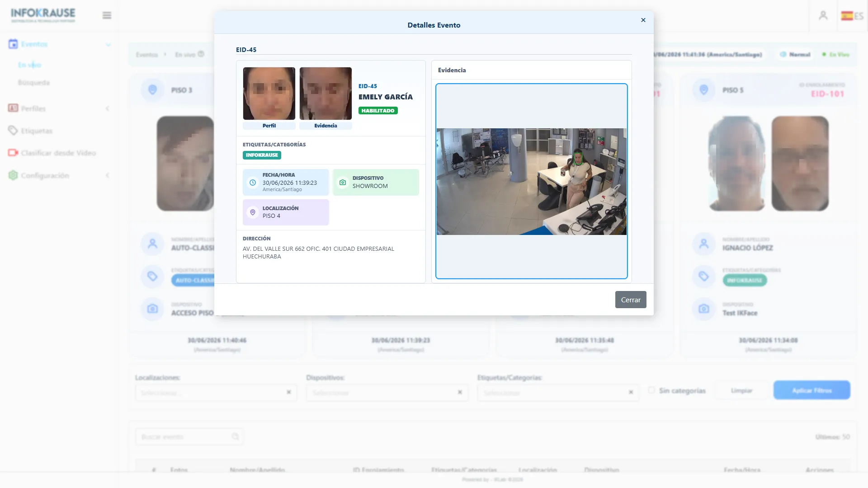Click the Clasificar desde Video camera icon
868x488 pixels.
click(13, 153)
